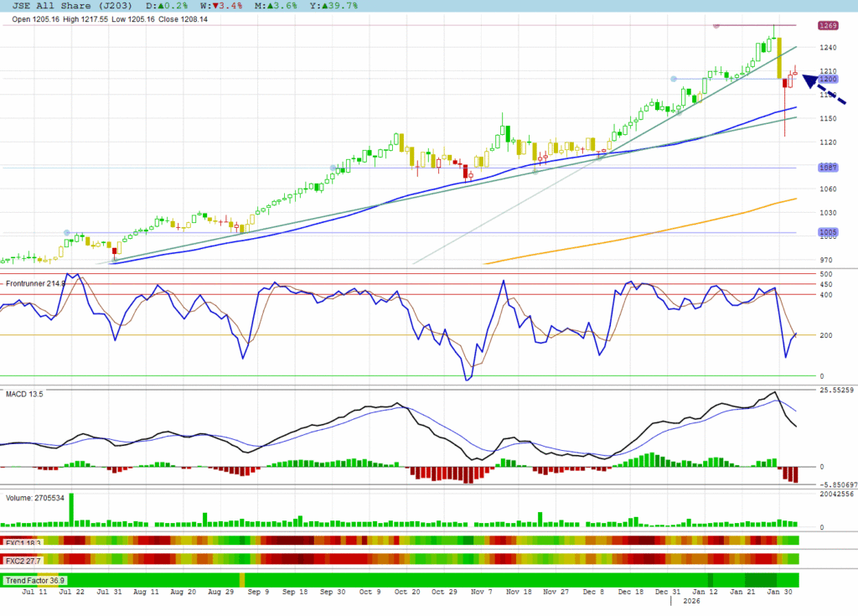Click the blue dot on the 1200 level line
Screen dimensions: 858x616
coord(674,79)
